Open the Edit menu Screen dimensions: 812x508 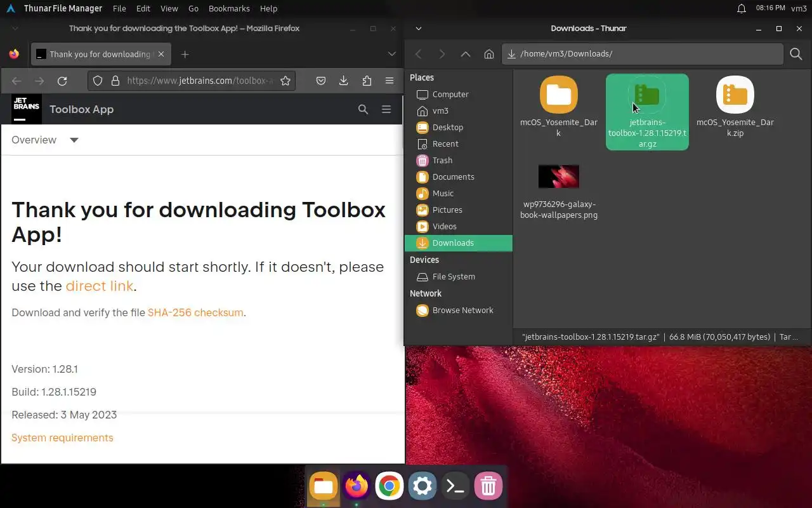tap(143, 8)
